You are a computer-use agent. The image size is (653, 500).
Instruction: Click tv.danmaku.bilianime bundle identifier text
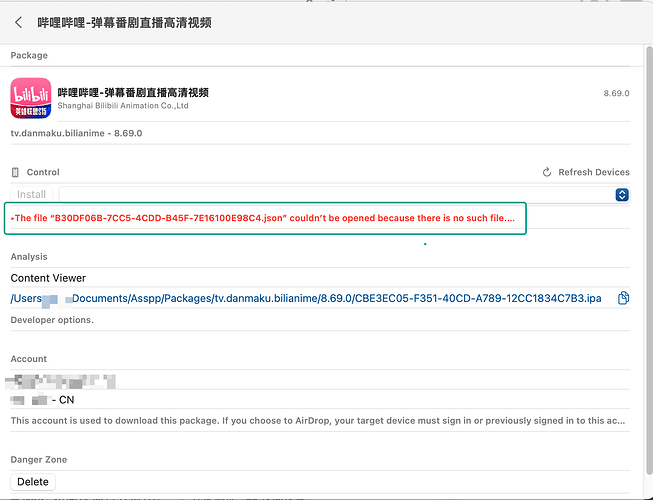coord(76,133)
